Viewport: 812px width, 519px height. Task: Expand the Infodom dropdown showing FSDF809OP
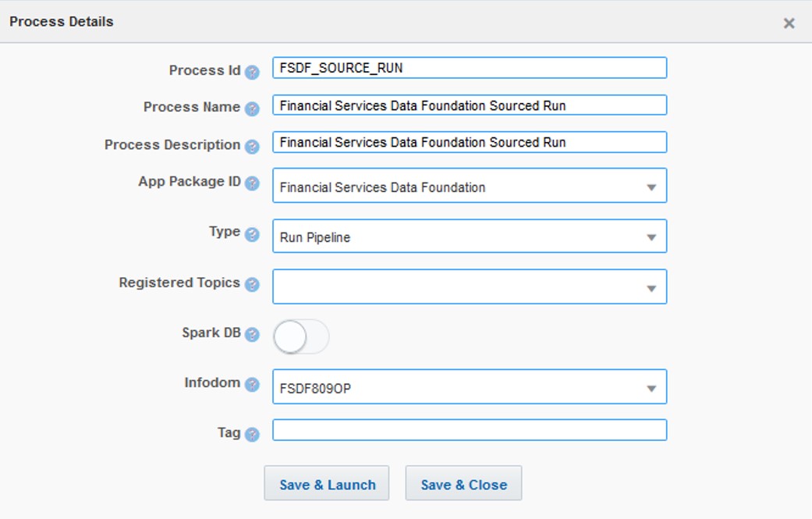469,387
